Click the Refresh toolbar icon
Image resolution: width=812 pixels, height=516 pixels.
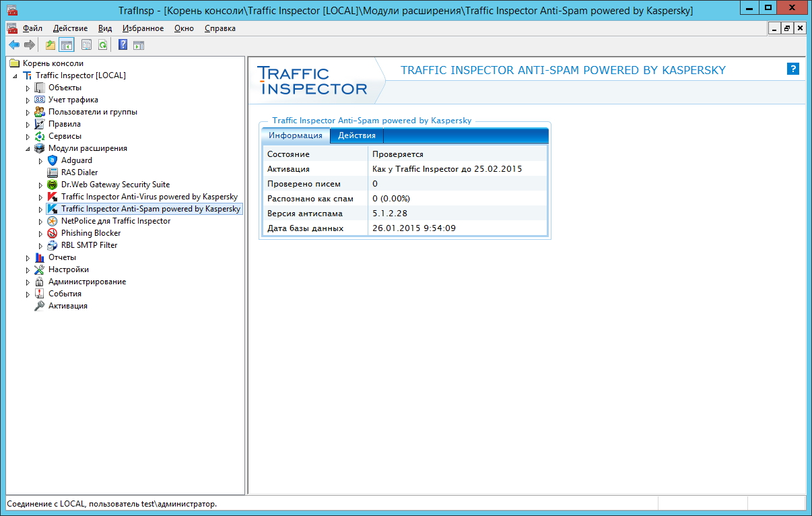point(102,45)
